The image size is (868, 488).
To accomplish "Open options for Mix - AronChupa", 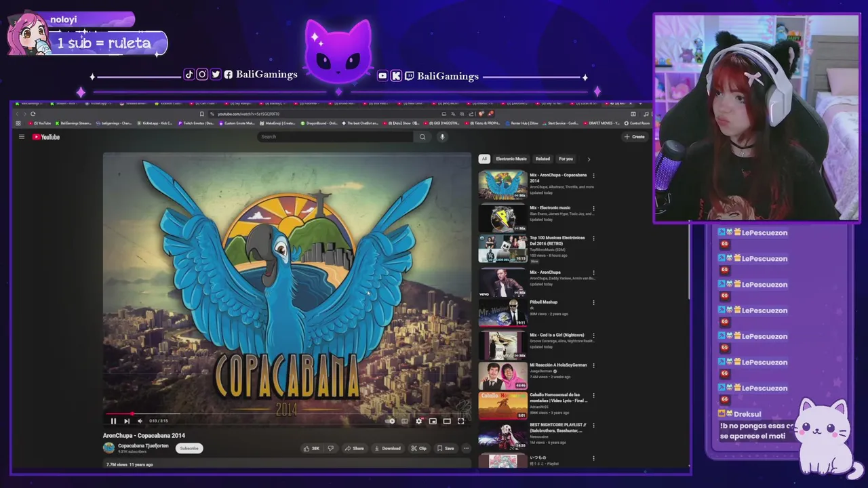I will click(x=593, y=272).
